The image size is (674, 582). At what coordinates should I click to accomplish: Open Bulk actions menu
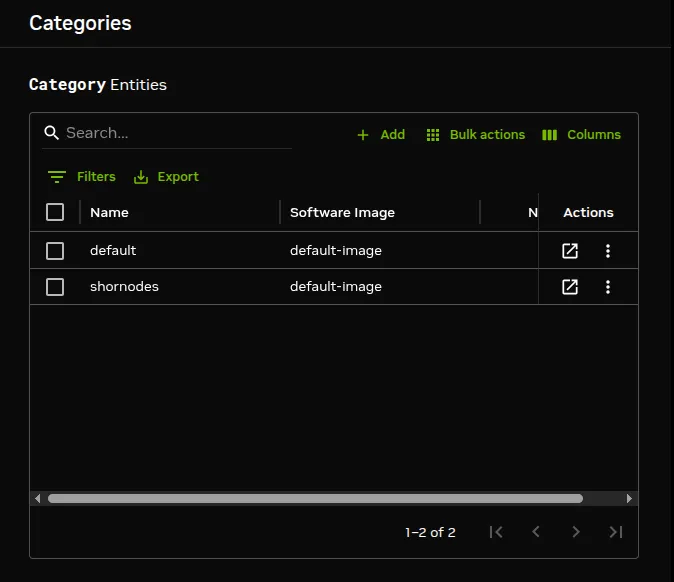[x=475, y=135]
